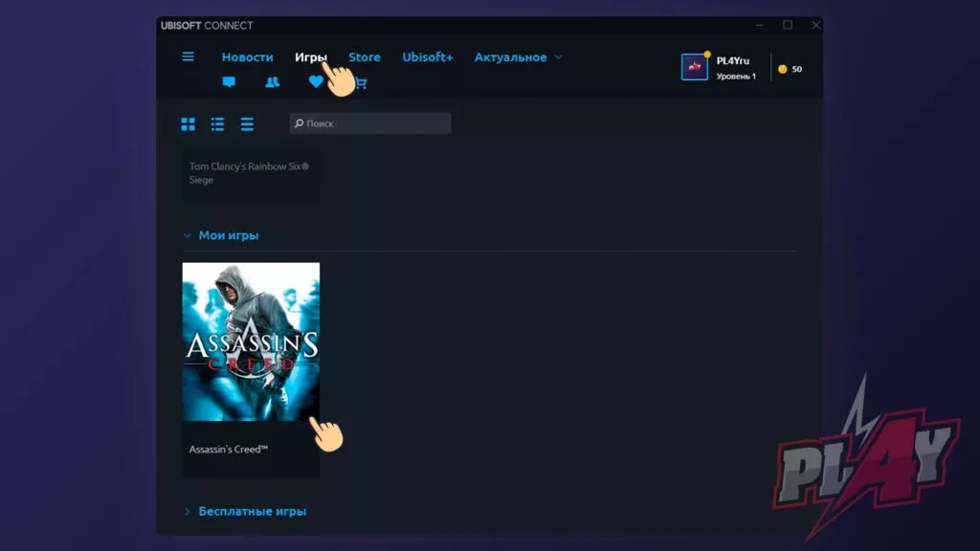Switch to compact list view
Screen dimensions: 980x551
(x=247, y=123)
